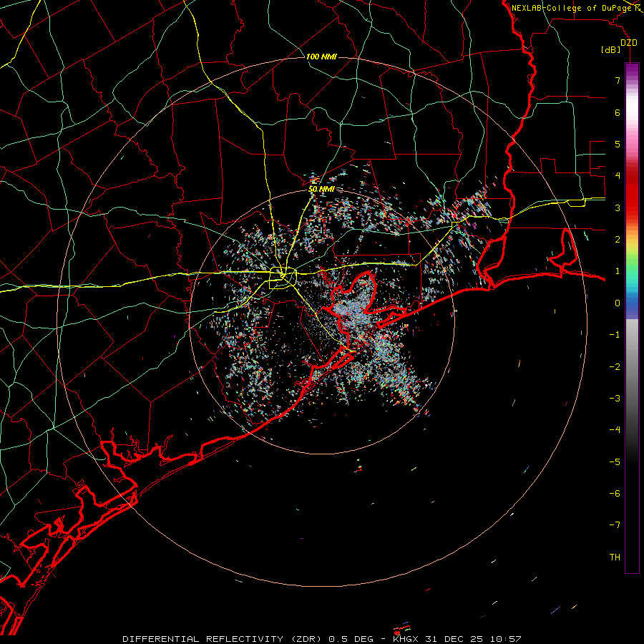The image size is (644, 644).
Task: Click the "-7" tick label on the scale
Action: [615, 525]
